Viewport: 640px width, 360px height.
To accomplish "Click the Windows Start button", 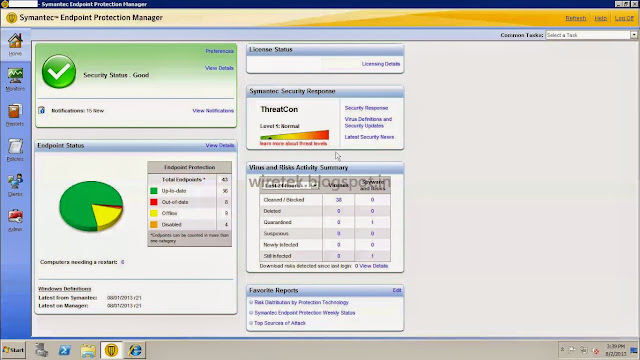I will point(13,350).
